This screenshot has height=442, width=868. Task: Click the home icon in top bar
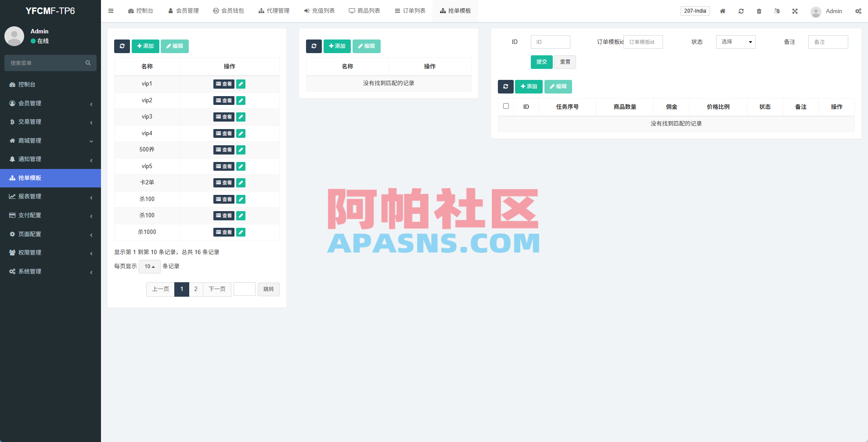[723, 11]
